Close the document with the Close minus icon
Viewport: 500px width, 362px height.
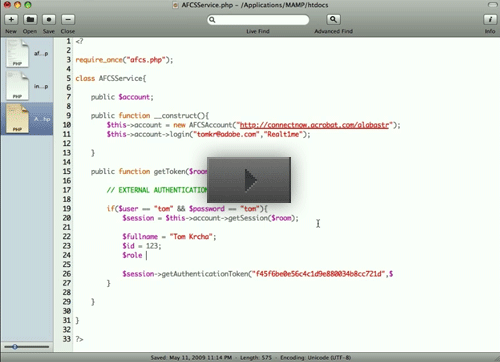pyautogui.click(x=68, y=19)
